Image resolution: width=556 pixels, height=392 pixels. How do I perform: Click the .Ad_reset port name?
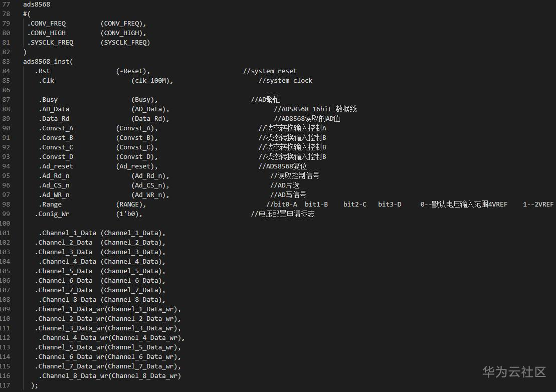pos(56,166)
